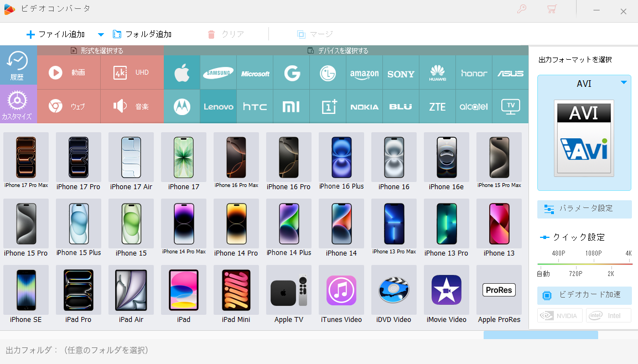Open the カスタマイズ customize panel
638x364 pixels.
[18, 104]
